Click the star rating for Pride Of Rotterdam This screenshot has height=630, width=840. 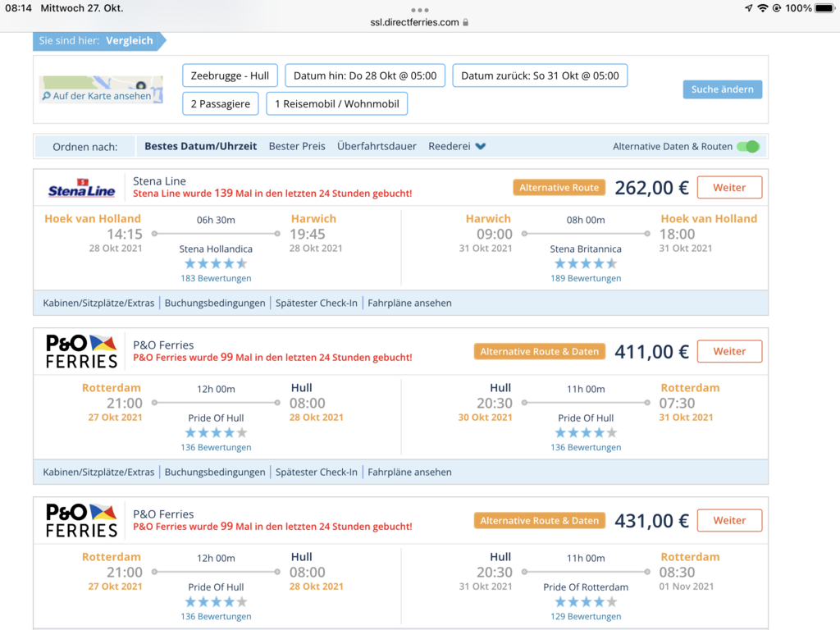pos(586,602)
